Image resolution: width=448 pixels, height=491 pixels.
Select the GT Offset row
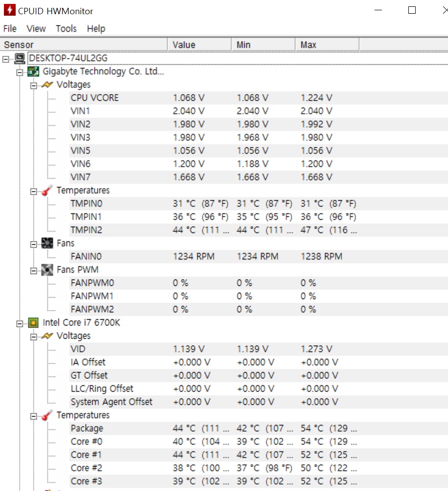pos(259,375)
